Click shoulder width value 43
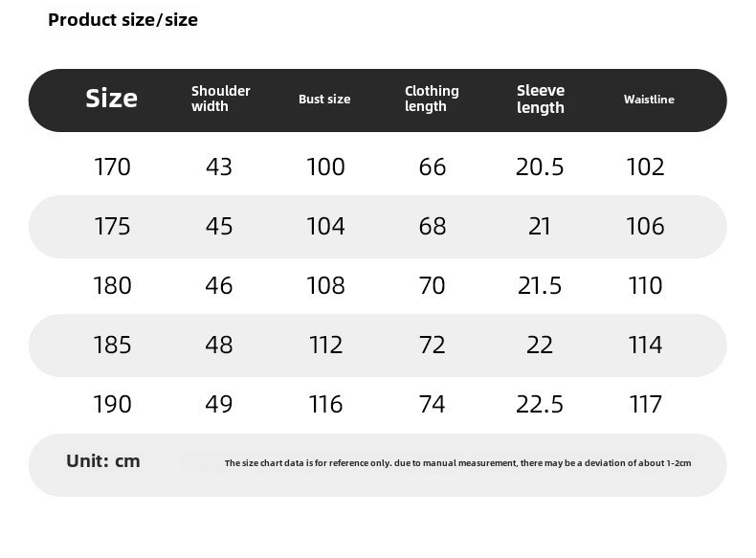This screenshot has height=558, width=756. [219, 167]
